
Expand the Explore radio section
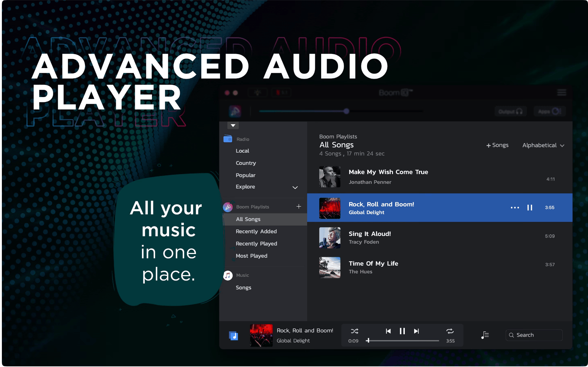pyautogui.click(x=295, y=187)
